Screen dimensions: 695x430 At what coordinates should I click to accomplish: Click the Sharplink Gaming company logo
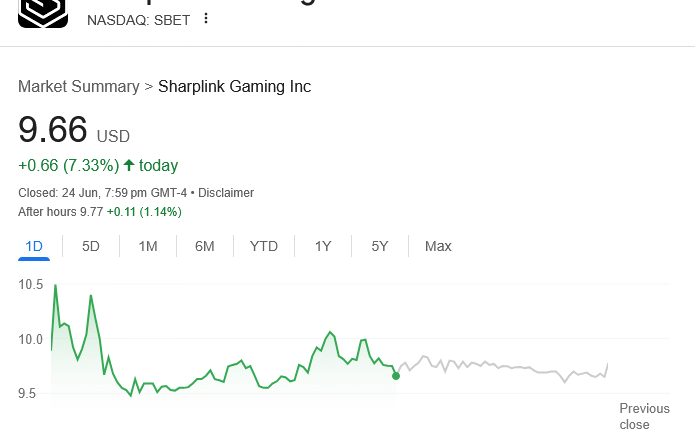click(43, 12)
